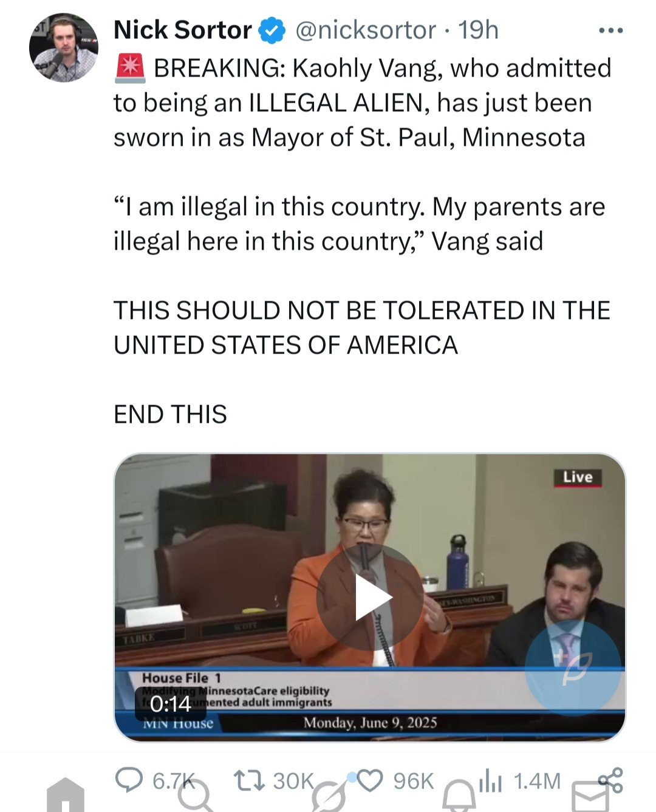Open the @nicksortor handle link
The image size is (656, 812).
tap(366, 30)
